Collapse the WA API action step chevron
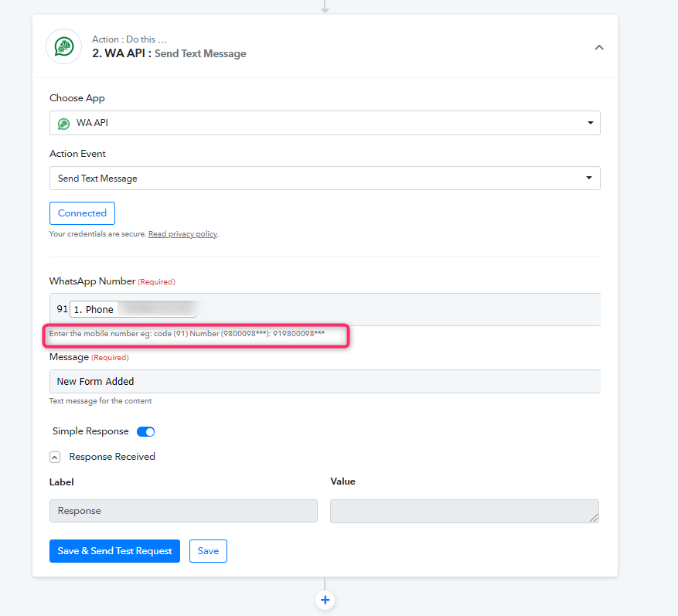This screenshot has width=678, height=616. coord(599,48)
